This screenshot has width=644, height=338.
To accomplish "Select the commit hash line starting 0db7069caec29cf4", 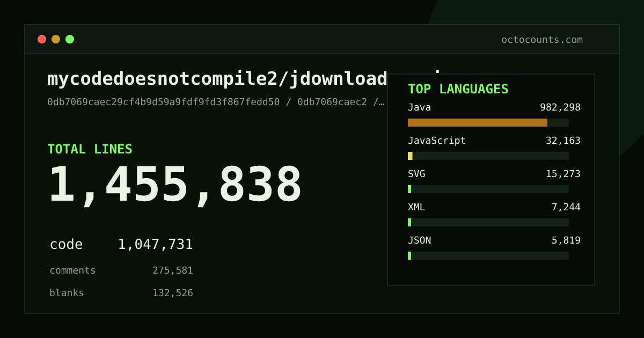I will 216,102.
